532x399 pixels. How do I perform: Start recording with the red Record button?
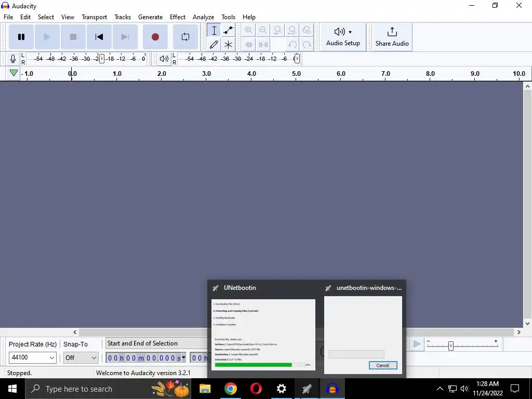click(x=155, y=37)
